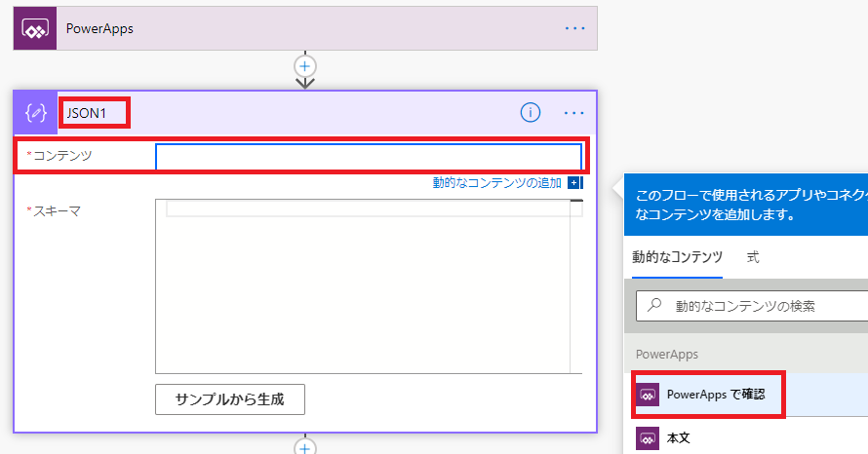Show JSON1 action info
Screen dimensions: 868x454
point(530,113)
